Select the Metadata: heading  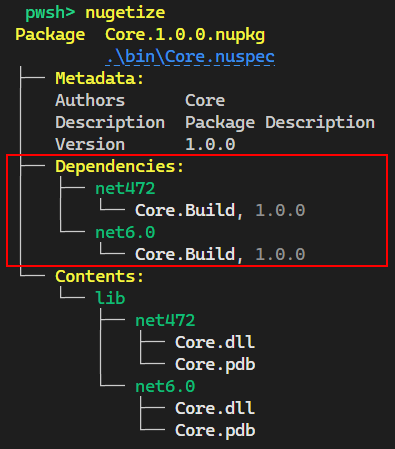(100, 79)
